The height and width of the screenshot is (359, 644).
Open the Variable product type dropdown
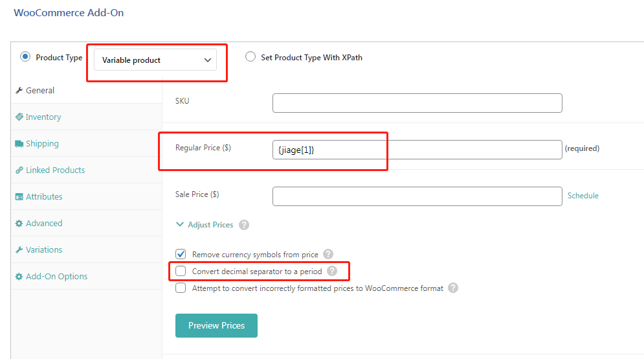tap(155, 60)
